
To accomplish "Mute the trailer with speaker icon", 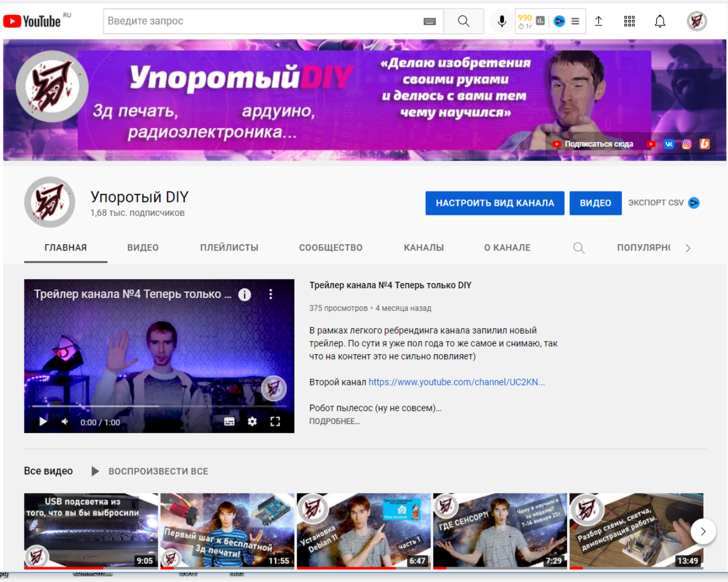I will pos(65,421).
